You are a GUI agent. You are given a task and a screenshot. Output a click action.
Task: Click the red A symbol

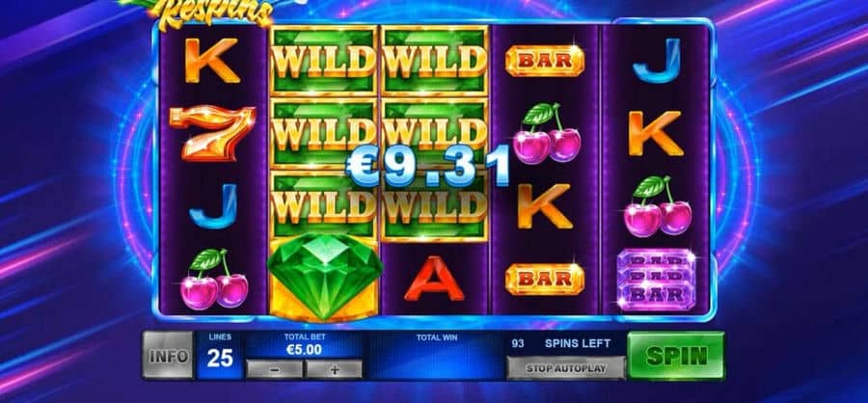pos(435,279)
